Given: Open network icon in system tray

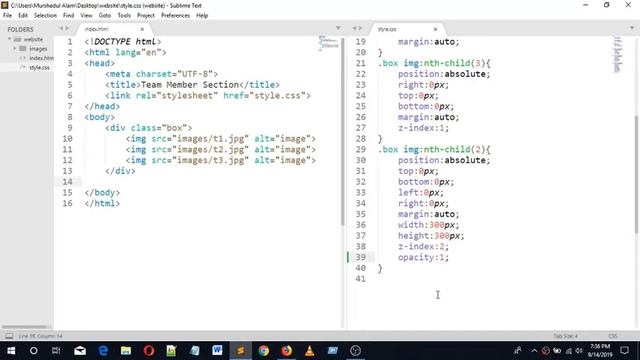Looking at the screenshot, I should coord(568,351).
